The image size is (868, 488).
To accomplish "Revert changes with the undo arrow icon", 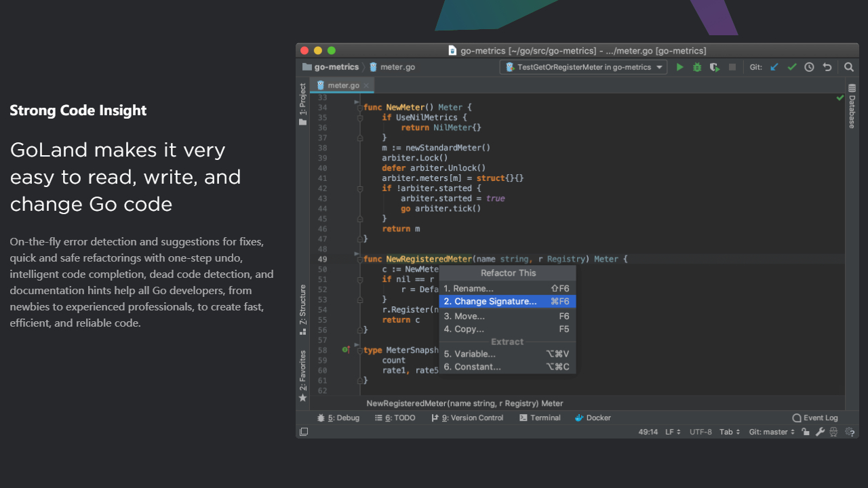I will coord(827,67).
